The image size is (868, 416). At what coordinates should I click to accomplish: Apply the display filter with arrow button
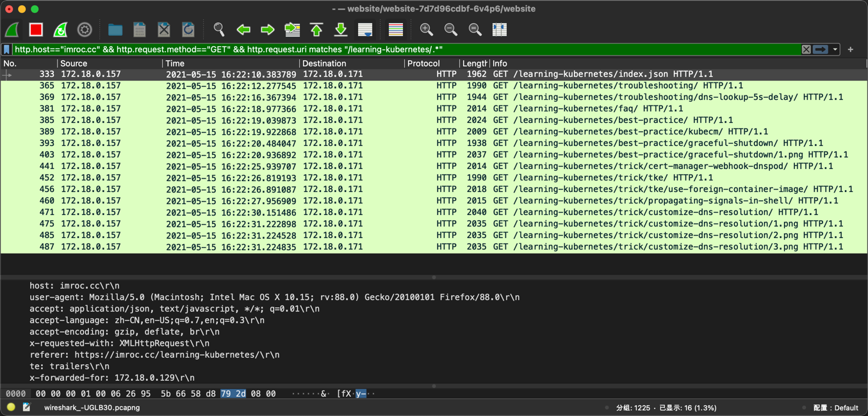821,49
